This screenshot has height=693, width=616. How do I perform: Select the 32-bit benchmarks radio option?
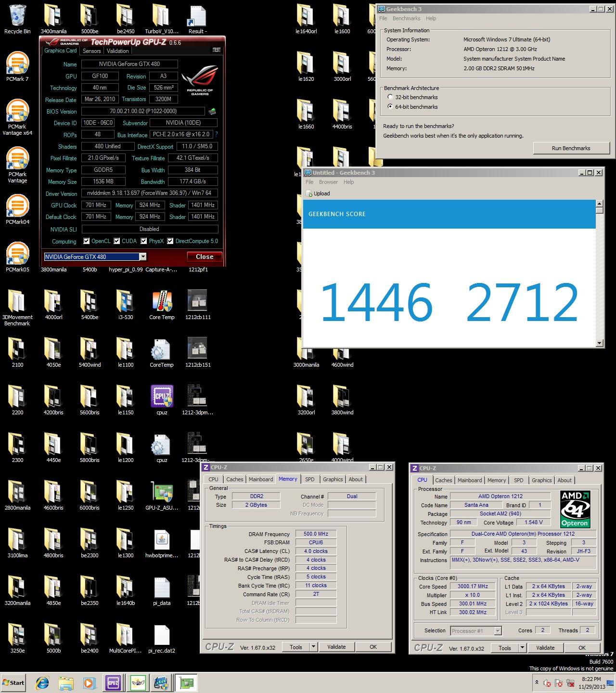390,97
